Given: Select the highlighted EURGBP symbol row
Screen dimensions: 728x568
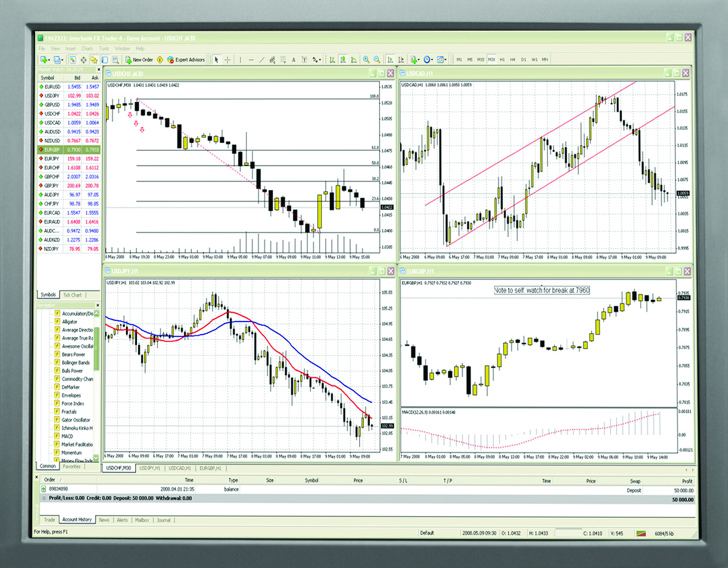Looking at the screenshot, I should coord(68,150).
